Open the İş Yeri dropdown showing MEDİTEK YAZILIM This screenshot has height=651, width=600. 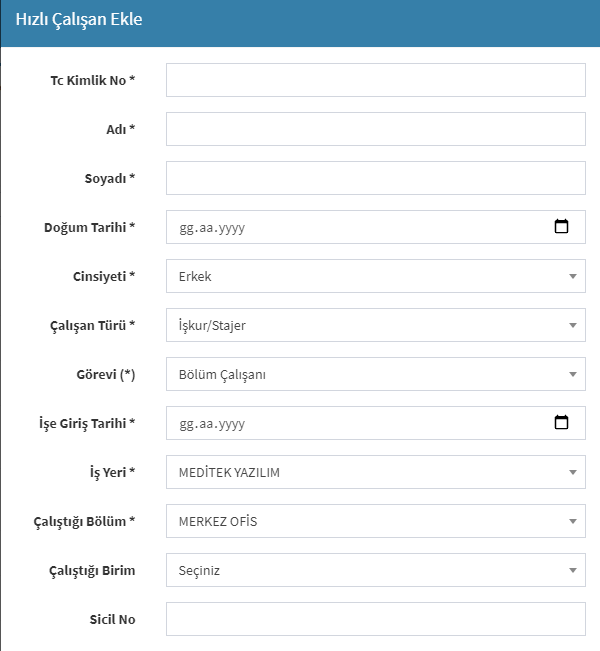376,472
